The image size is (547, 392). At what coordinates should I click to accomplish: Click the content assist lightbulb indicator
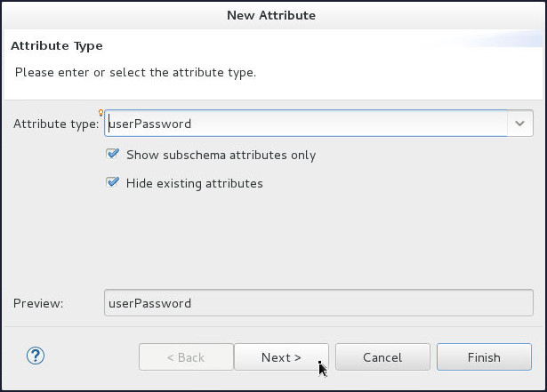click(x=103, y=113)
